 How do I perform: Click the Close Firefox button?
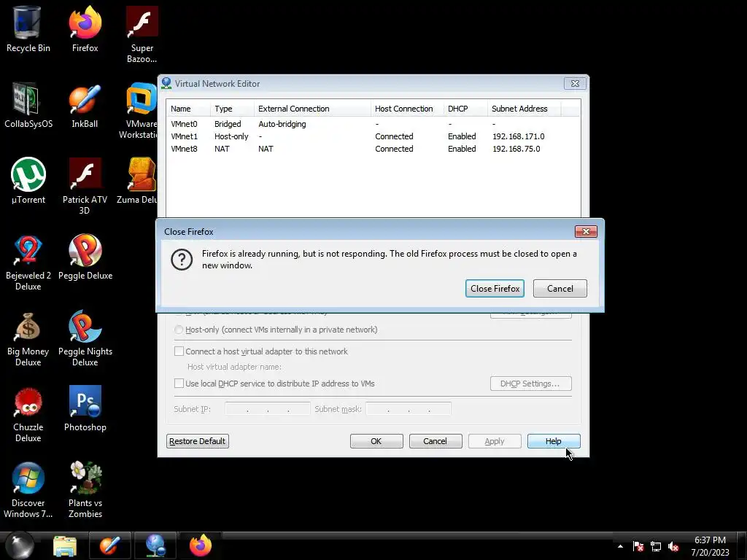(x=495, y=289)
